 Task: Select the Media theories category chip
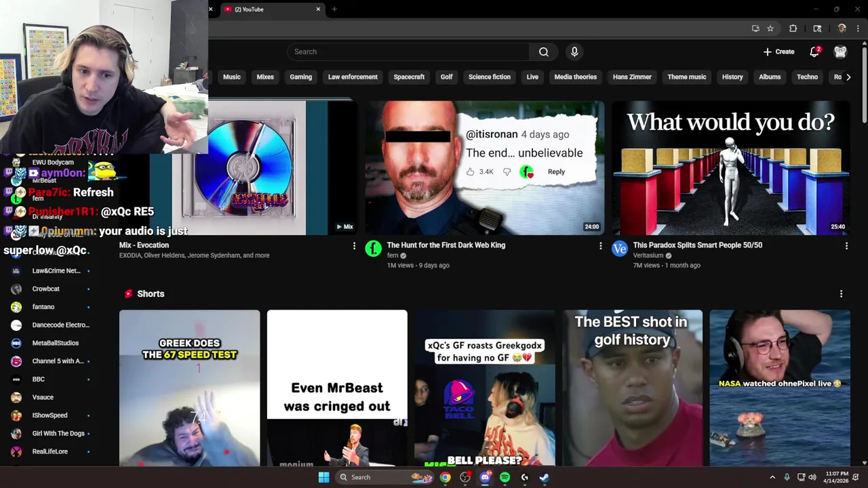576,77
